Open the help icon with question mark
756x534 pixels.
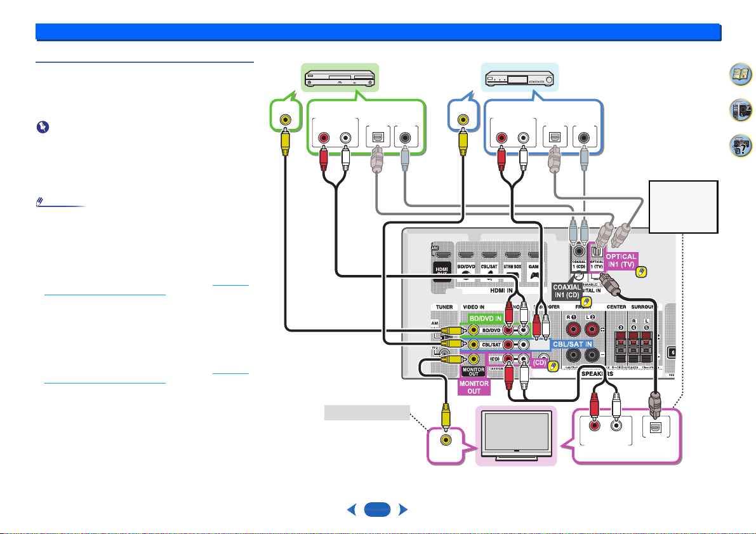(740, 145)
